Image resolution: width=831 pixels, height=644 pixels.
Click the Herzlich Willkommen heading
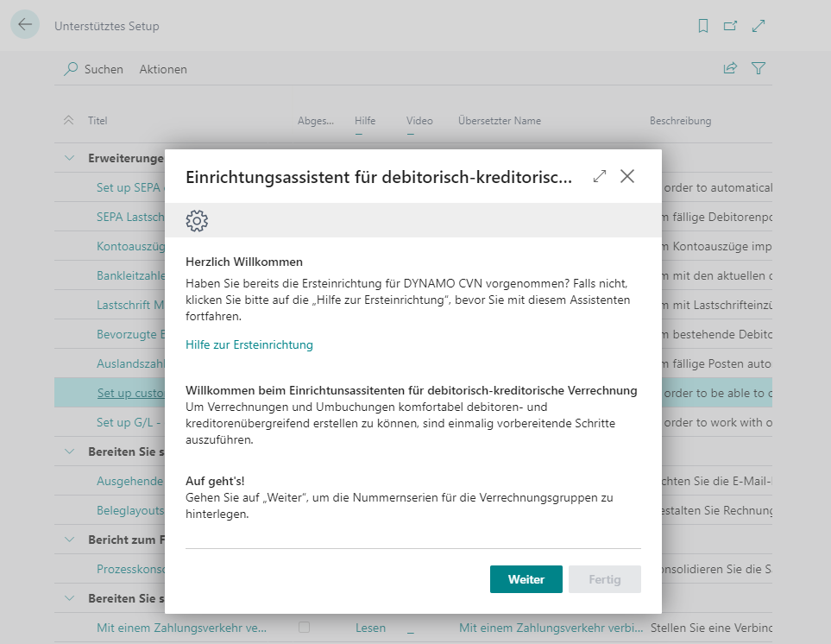(x=244, y=262)
